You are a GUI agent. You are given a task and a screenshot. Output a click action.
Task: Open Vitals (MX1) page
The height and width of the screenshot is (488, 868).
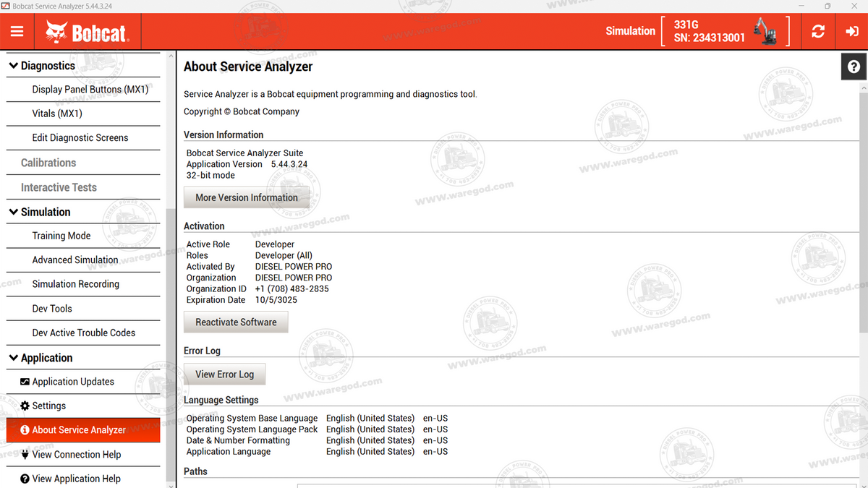point(83,114)
